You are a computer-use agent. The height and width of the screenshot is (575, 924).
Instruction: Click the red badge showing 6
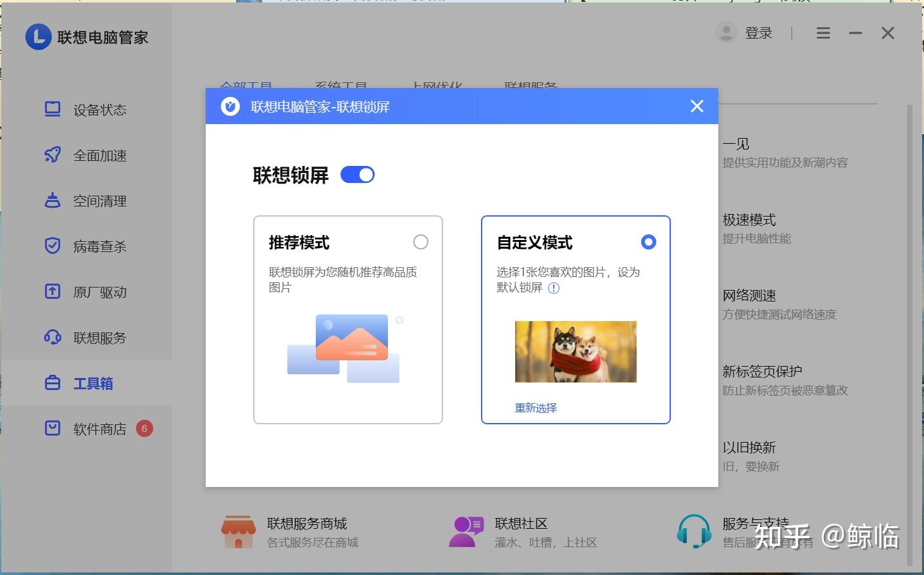point(144,429)
